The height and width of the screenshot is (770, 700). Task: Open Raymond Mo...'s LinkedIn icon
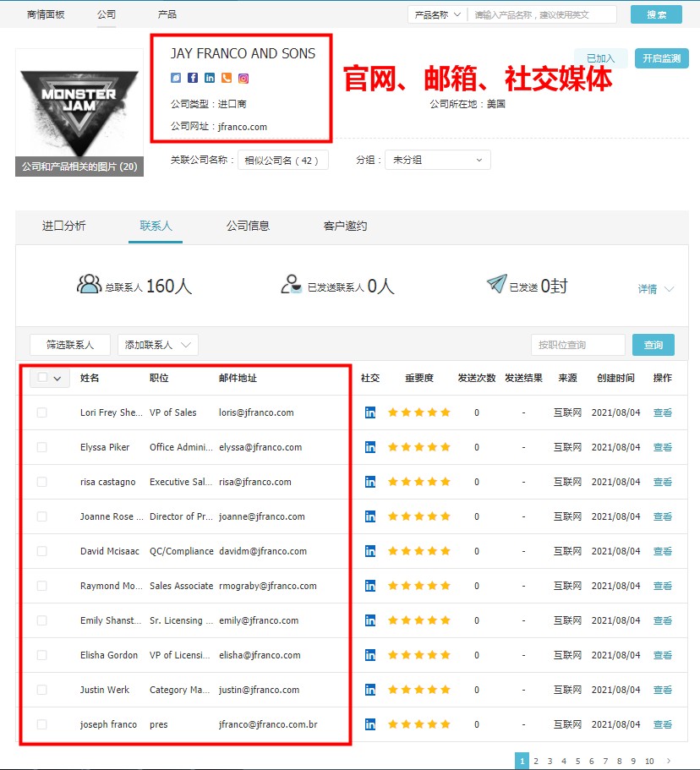click(370, 586)
